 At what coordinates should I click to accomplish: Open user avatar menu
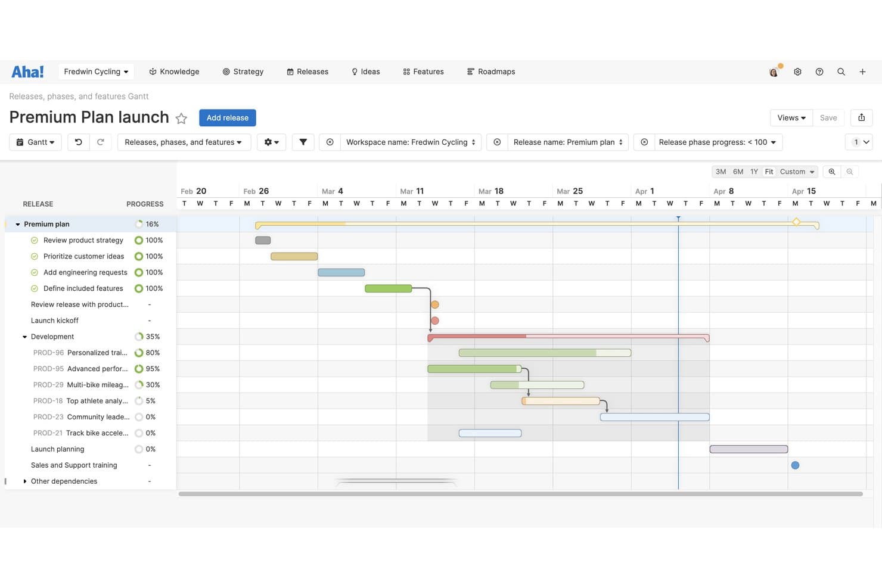(774, 71)
